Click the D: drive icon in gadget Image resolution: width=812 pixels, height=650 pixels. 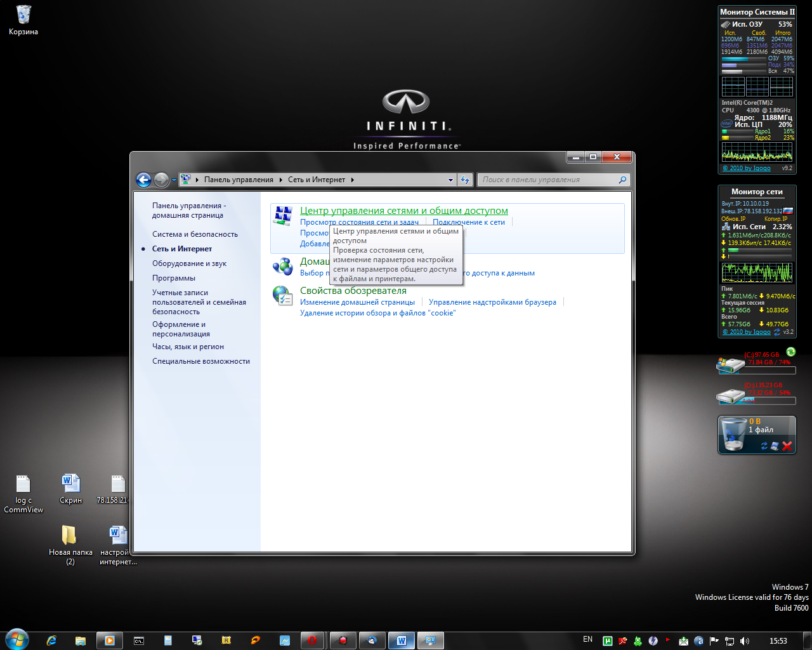click(730, 396)
